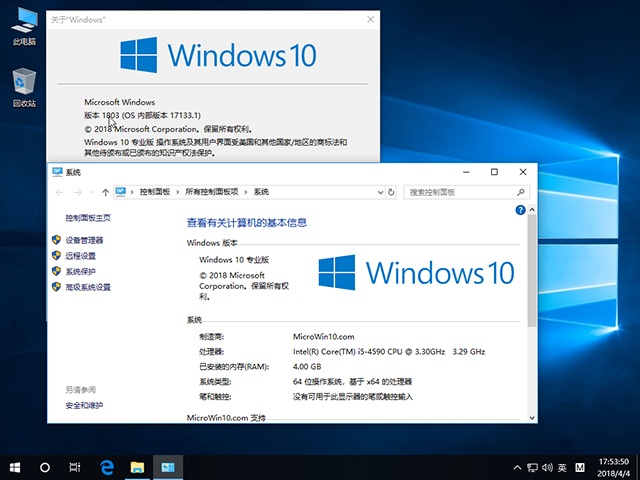
Task: Click 版本 1803 text in About dialog
Action: pos(102,116)
